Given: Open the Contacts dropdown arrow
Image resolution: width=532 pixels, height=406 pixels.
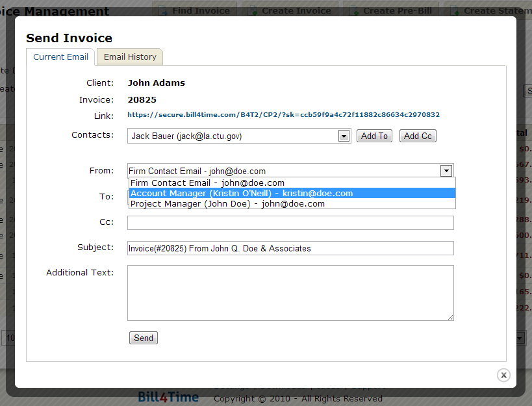Looking at the screenshot, I should click(x=344, y=136).
